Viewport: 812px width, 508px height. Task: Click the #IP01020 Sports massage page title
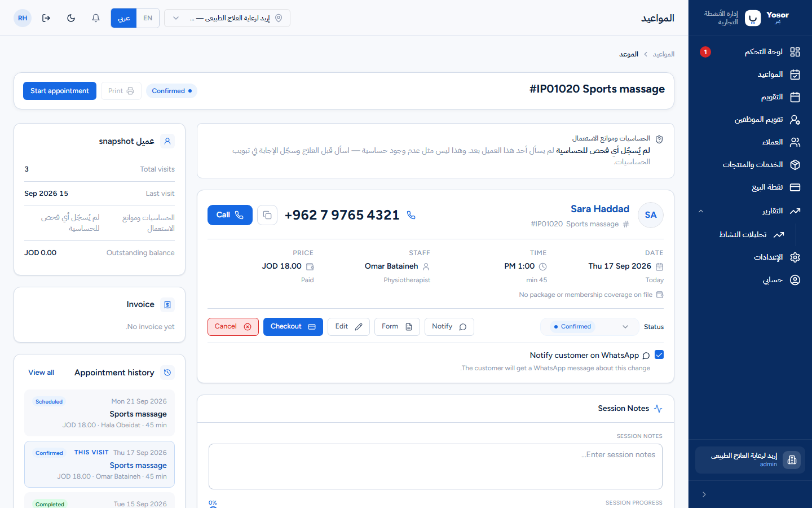click(597, 89)
